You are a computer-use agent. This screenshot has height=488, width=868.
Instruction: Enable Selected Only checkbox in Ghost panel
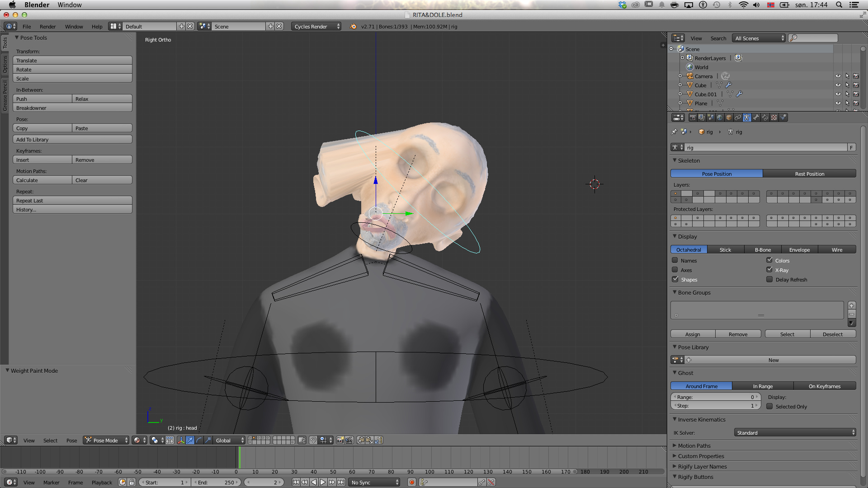point(769,406)
